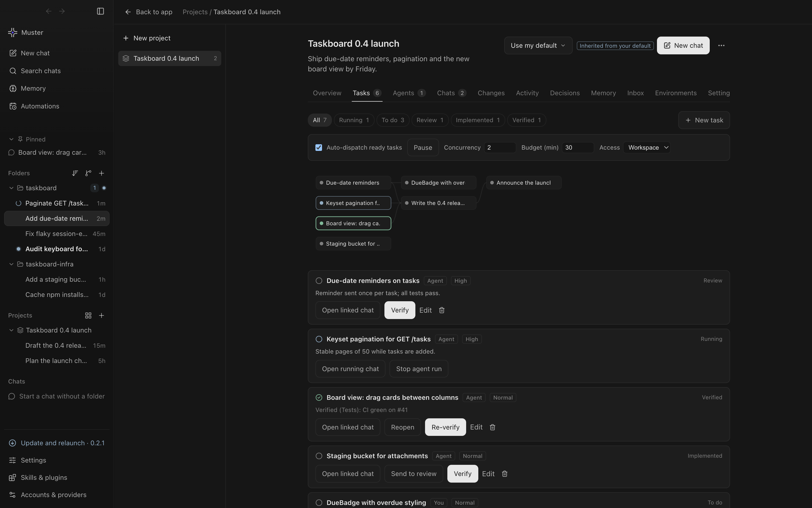Viewport: 812px width, 508px height.
Task: Toggle the sidebar panel icon
Action: (100, 11)
